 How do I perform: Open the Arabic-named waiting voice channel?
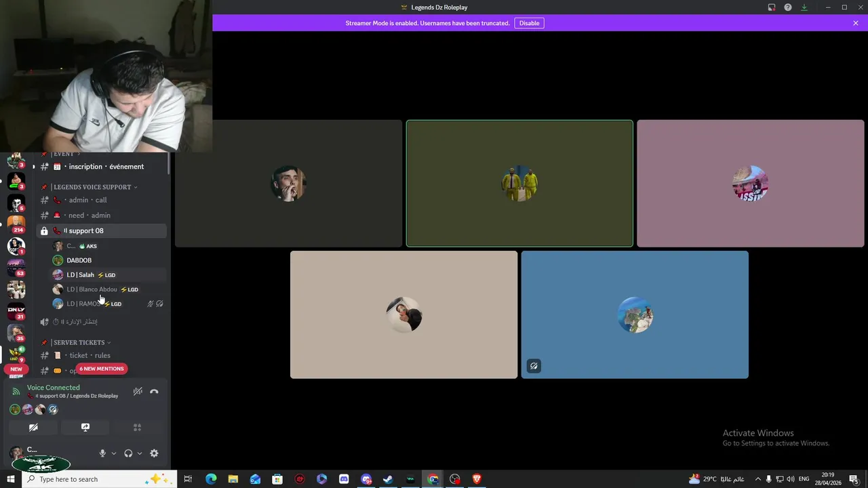(101, 322)
